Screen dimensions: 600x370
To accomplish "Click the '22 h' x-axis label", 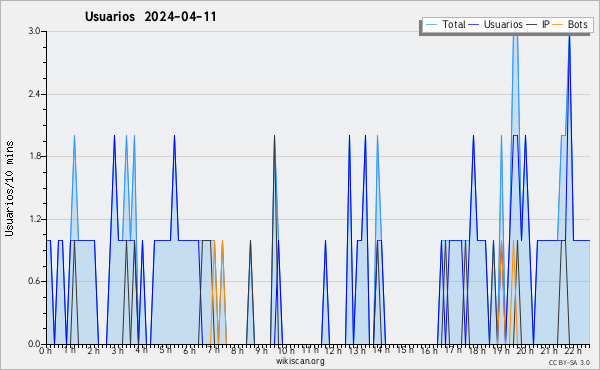I will pos(573,351).
